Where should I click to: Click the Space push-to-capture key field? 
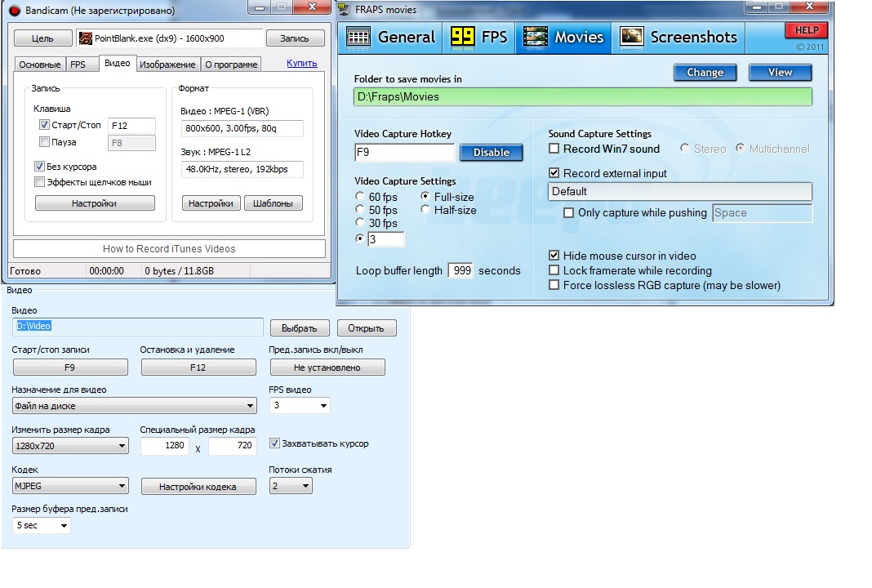coord(762,212)
